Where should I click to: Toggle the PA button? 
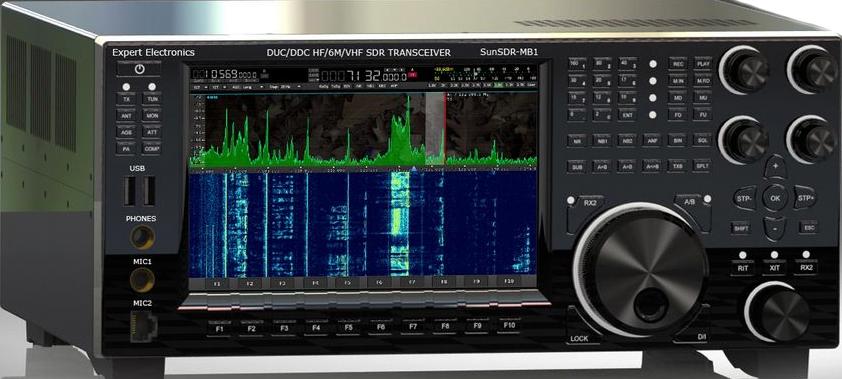click(126, 148)
